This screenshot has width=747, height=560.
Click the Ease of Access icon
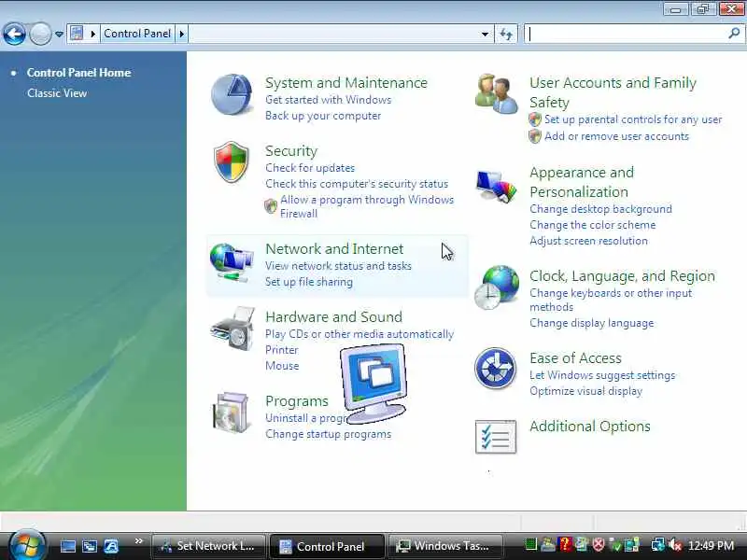pos(496,368)
